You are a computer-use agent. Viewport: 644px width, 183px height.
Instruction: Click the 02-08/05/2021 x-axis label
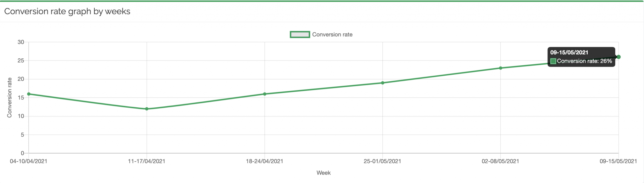pos(500,161)
